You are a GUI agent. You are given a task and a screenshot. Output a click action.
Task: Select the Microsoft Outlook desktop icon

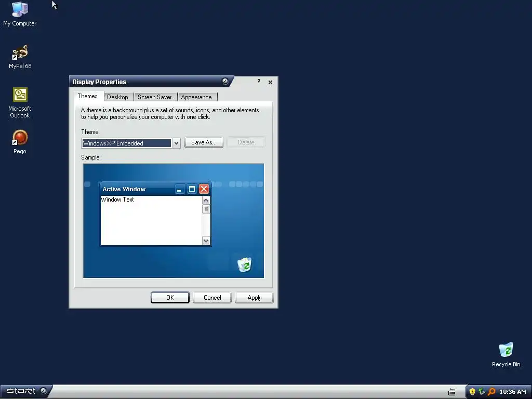(x=20, y=102)
